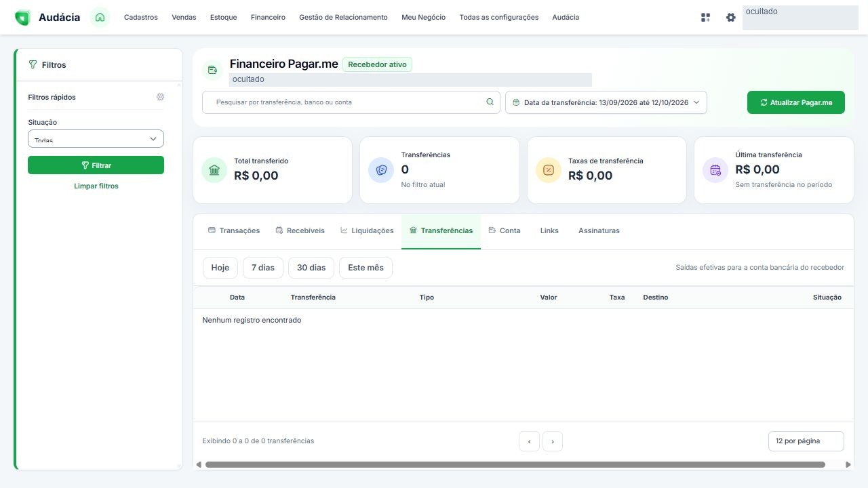Go to the next page arrow

tap(553, 441)
